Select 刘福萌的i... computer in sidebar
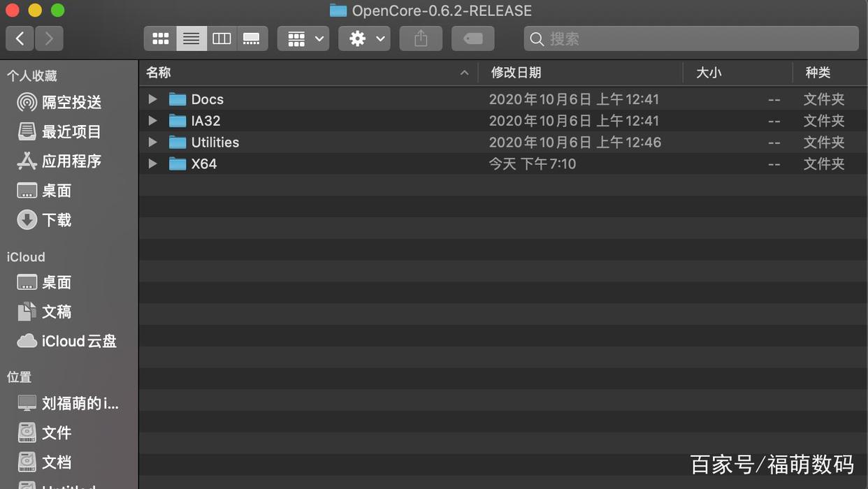 point(68,404)
